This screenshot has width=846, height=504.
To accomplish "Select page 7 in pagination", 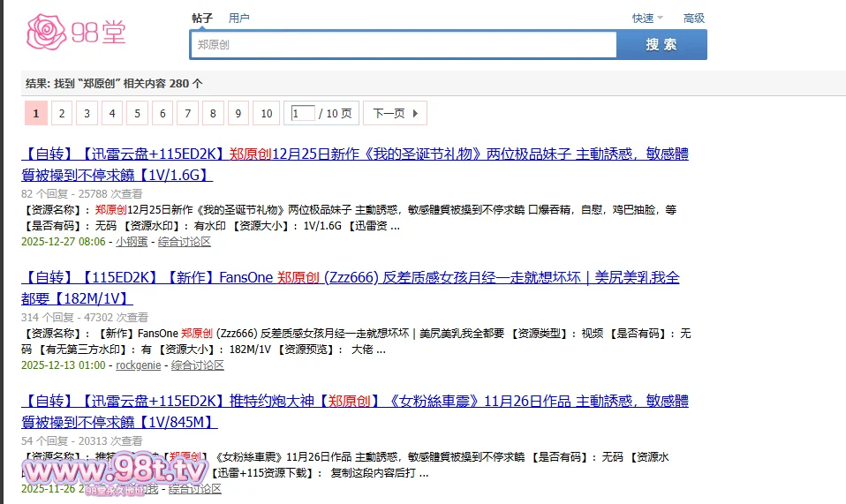I will [188, 113].
